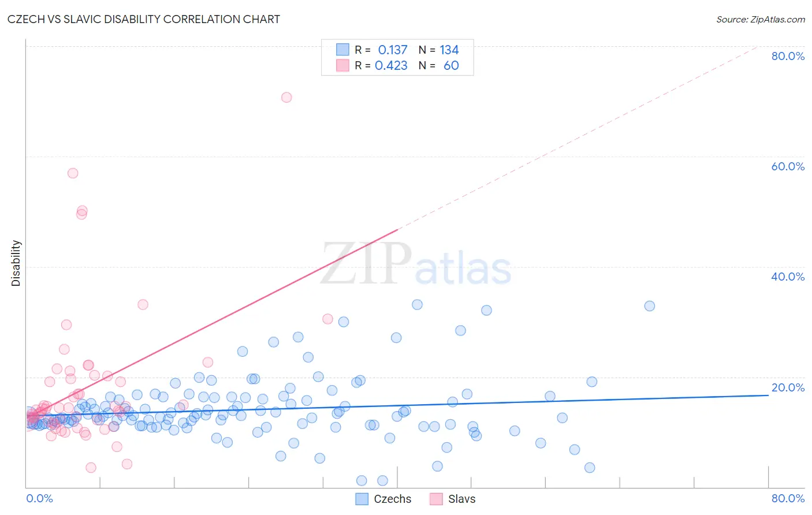Click the Disability y-axis title
Viewport: 812px width, 515px height.
pos(16,263)
